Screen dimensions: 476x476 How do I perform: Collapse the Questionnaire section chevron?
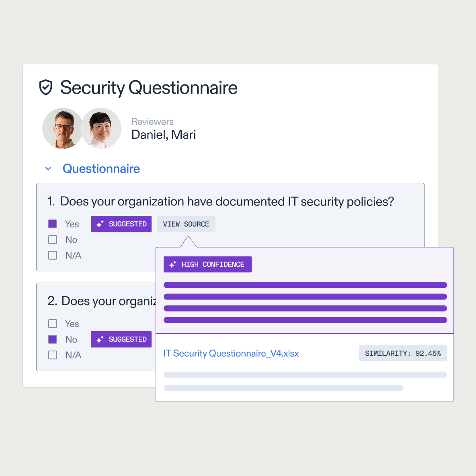point(48,168)
